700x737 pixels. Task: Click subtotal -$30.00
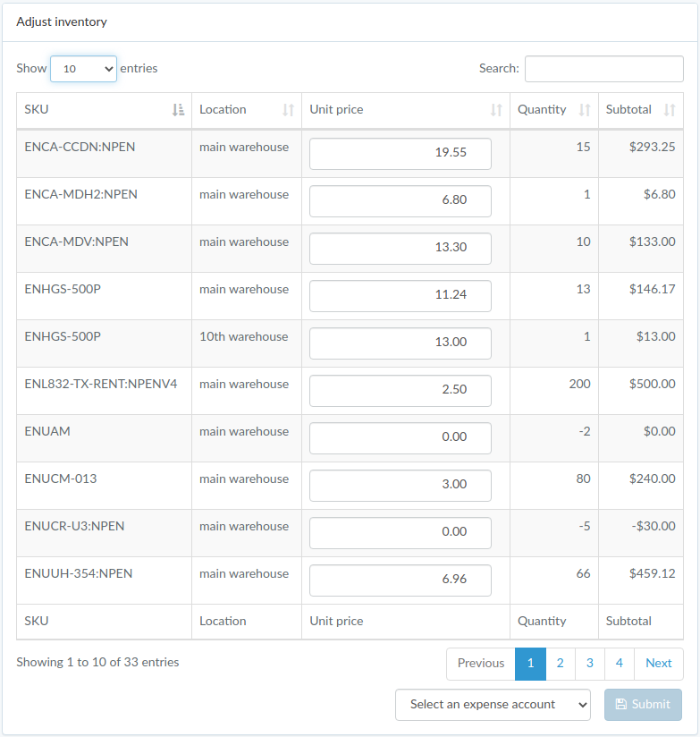click(x=653, y=527)
